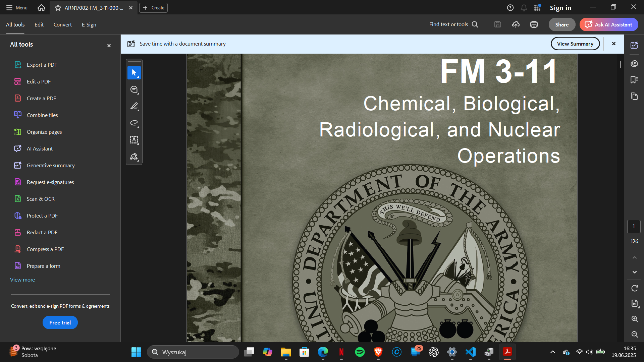Open File Explorer from taskbar
The image size is (644, 362).
[286, 352]
